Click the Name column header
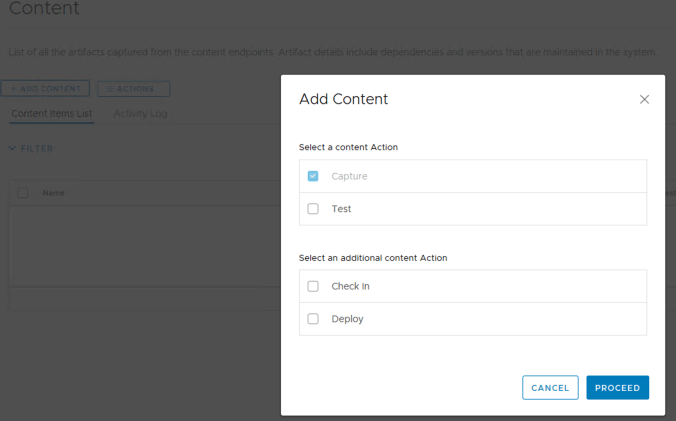The height and width of the screenshot is (421, 676). (x=54, y=193)
